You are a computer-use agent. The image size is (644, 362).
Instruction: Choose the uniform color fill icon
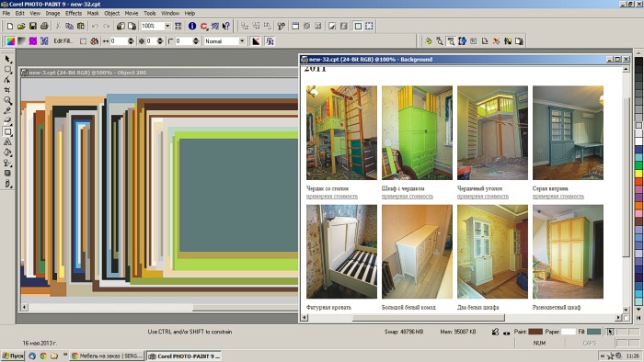[x=10, y=41]
